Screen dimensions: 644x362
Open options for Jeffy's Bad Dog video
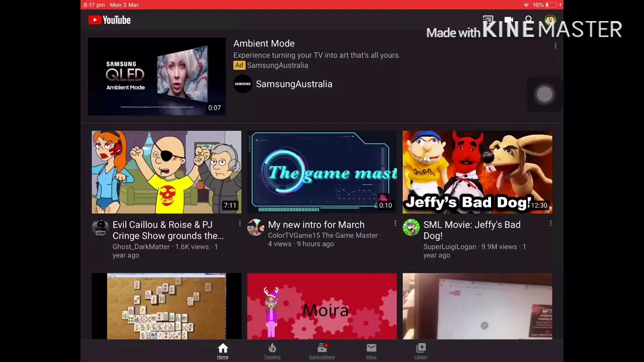pyautogui.click(x=550, y=223)
